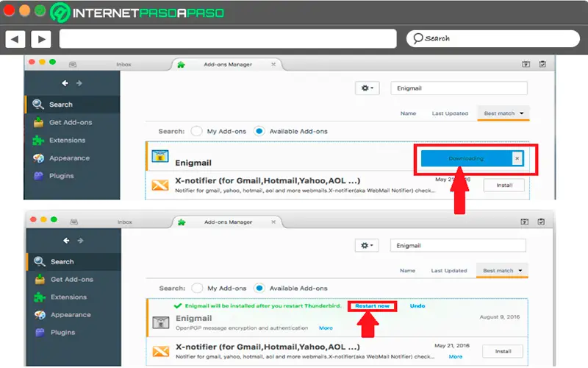Open the Inbox tab in lower window
Image resolution: width=588 pixels, height=368 pixels.
pos(124,222)
